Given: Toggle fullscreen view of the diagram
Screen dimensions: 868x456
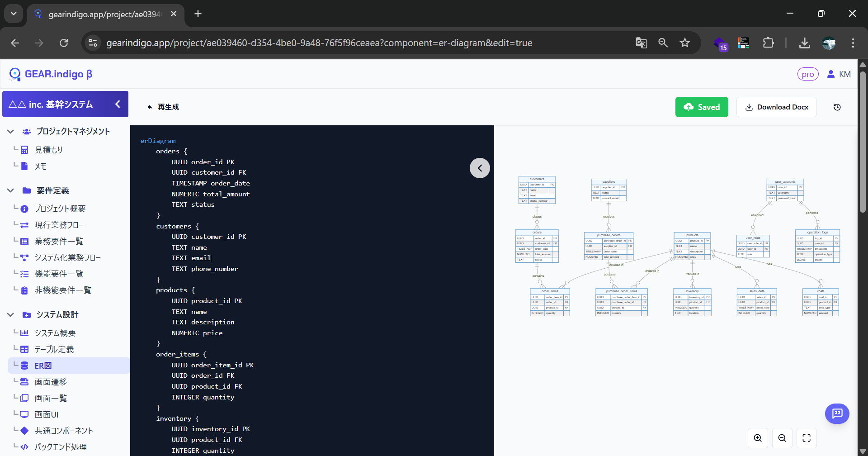Looking at the screenshot, I should [x=807, y=438].
